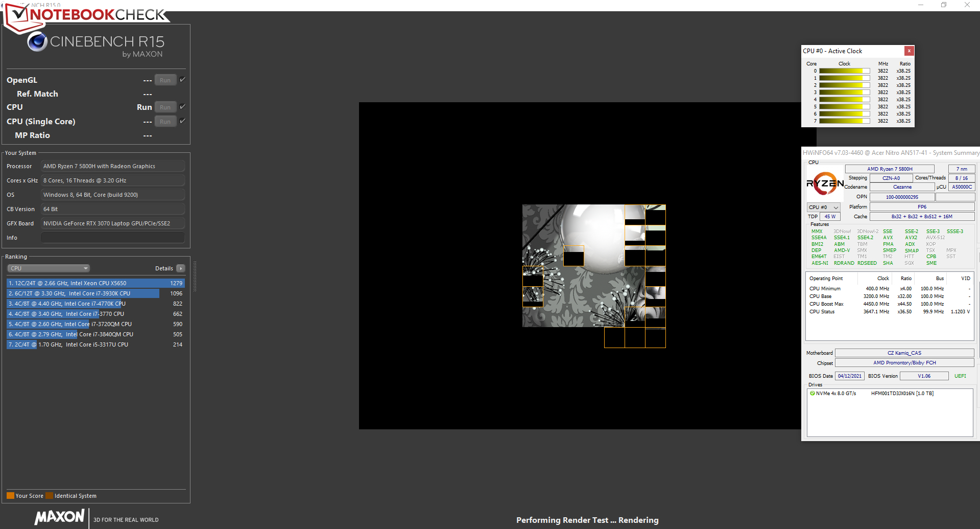Select the Core i7-3840QM ranking row

point(95,334)
